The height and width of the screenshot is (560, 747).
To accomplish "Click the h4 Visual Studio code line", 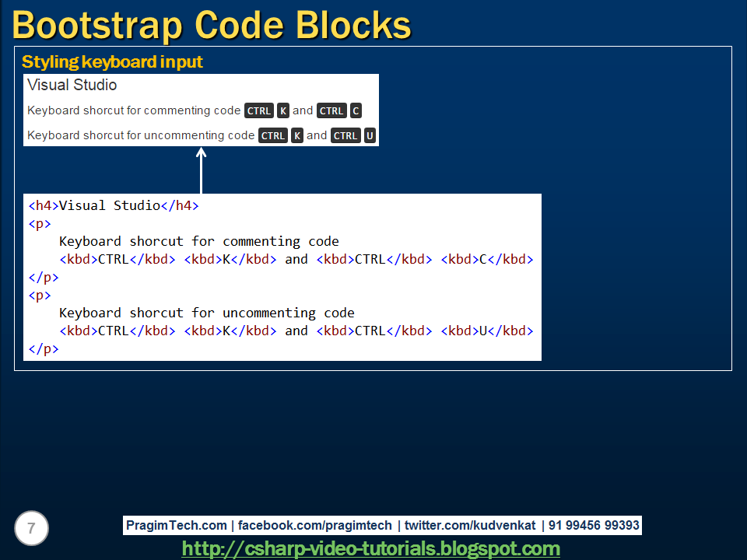I will (113, 205).
